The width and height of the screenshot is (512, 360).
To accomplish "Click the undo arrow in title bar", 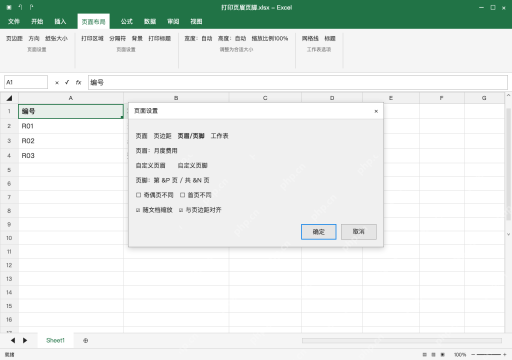I will point(20,7).
